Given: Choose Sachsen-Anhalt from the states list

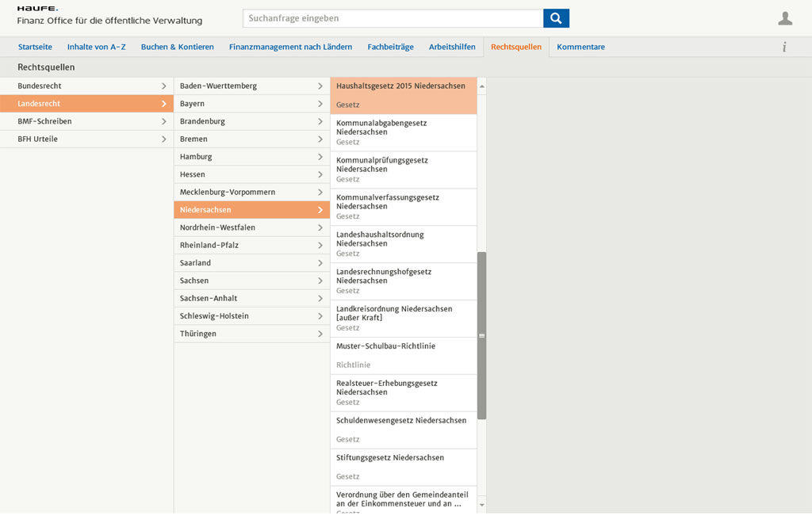Looking at the screenshot, I should point(251,298).
